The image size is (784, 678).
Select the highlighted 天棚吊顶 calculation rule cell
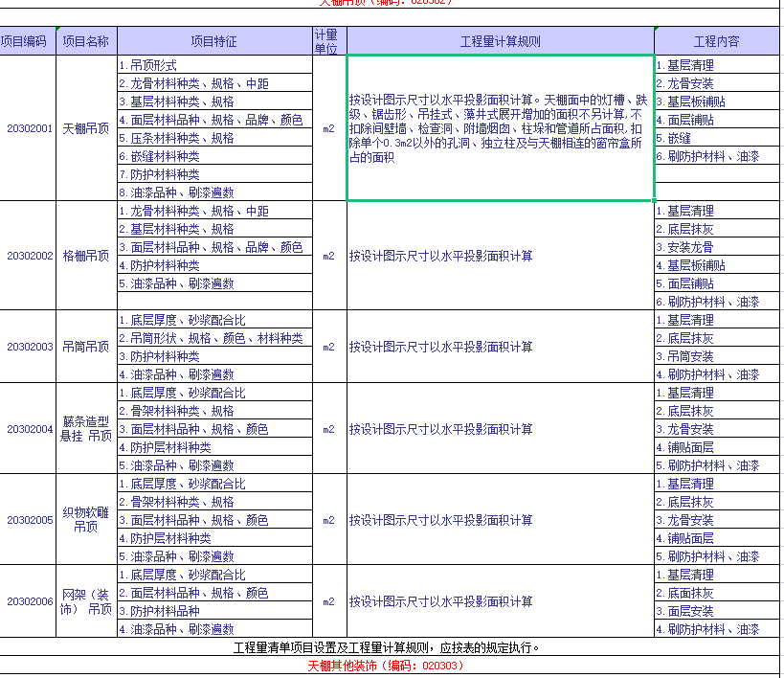pyautogui.click(x=500, y=128)
